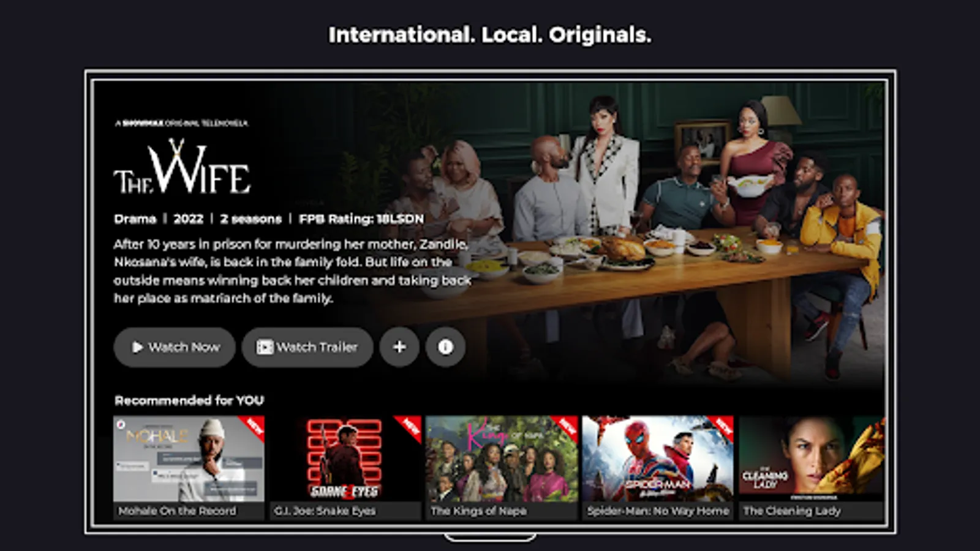Select the G.I. Joe: Snake Eyes poster
This screenshot has height=551, width=980.
tap(345, 459)
